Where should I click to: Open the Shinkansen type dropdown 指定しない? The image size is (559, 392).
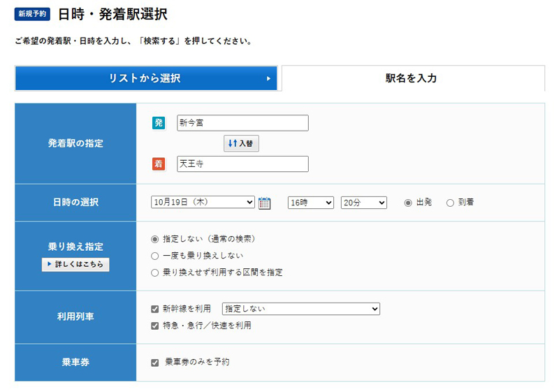[x=301, y=309]
